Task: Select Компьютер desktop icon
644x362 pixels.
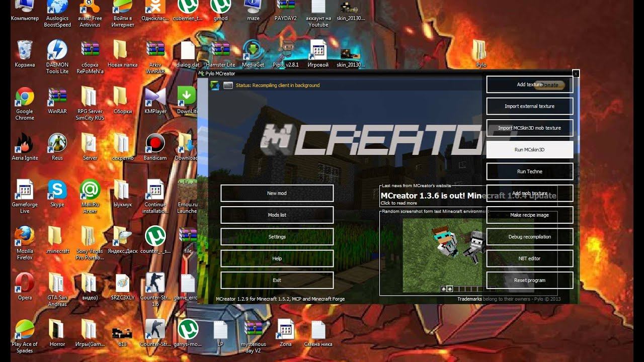Action: [x=25, y=11]
